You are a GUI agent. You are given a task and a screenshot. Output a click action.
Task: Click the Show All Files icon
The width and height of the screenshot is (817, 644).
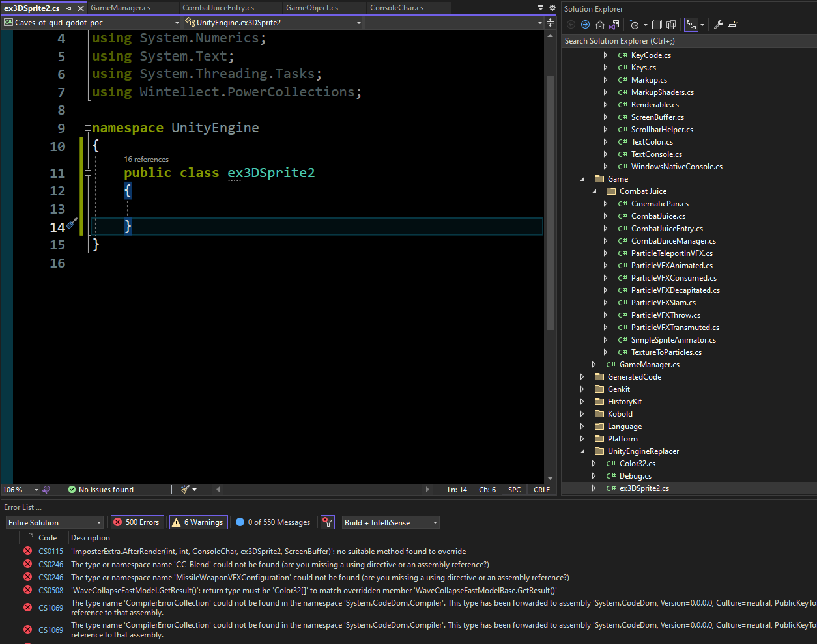[x=671, y=25]
